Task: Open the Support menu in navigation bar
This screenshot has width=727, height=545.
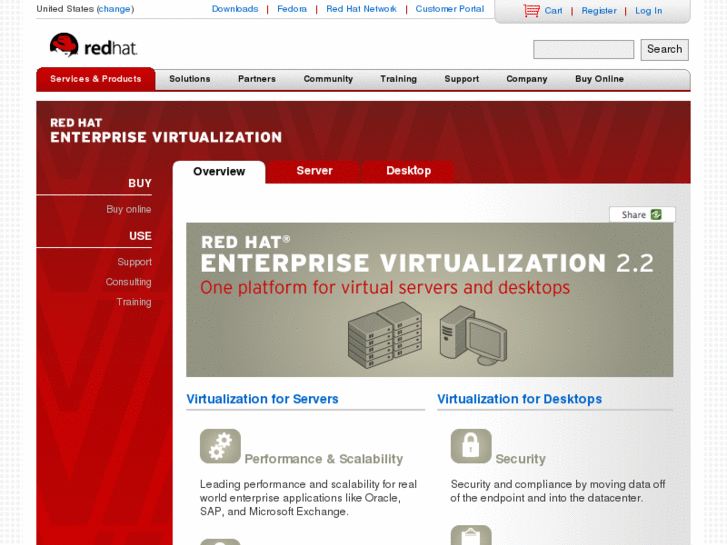Action: (461, 79)
